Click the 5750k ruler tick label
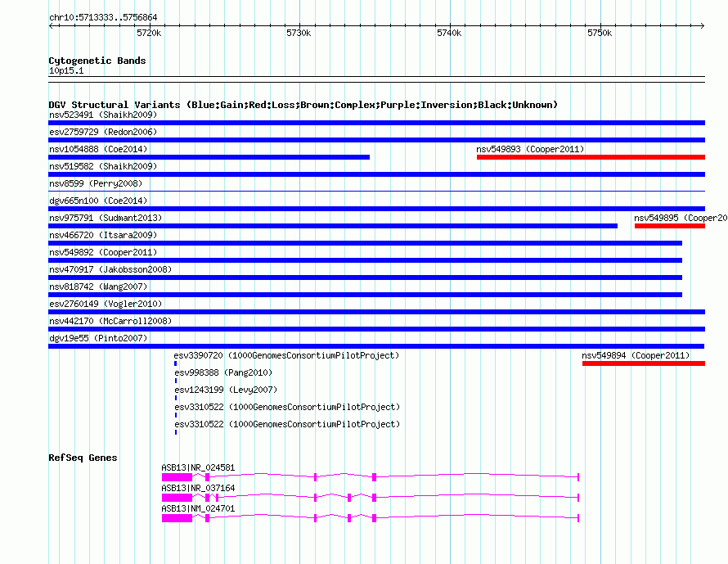Viewport: 728px width, 564px height. pos(600,33)
